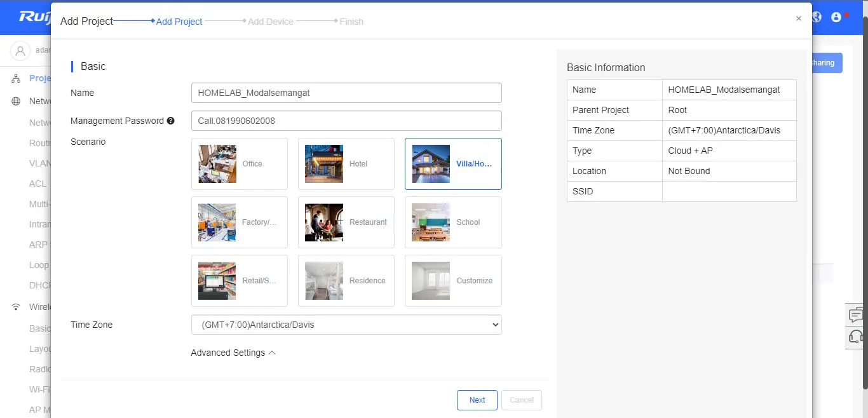
Task: Click the Next button
Action: pyautogui.click(x=477, y=400)
